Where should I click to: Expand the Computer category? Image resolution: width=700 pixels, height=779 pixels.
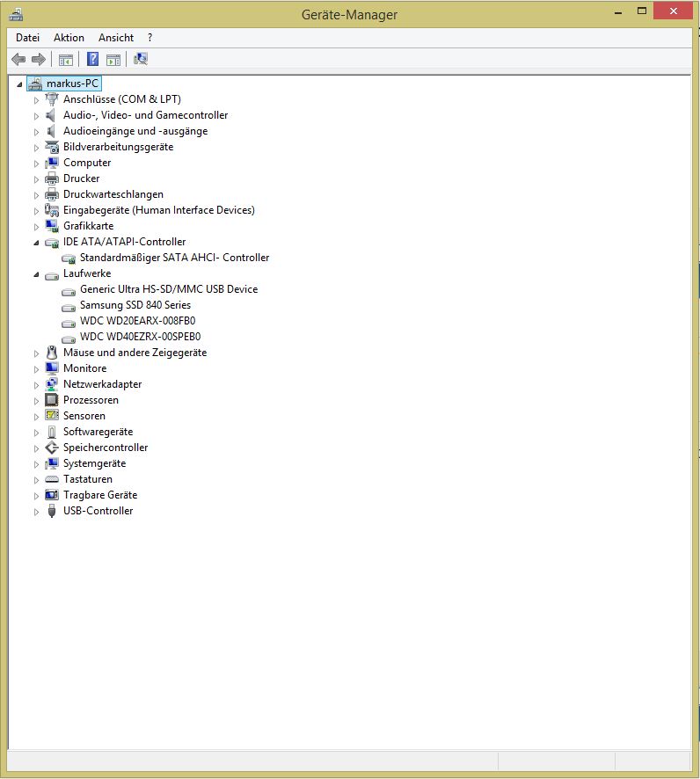(36, 164)
